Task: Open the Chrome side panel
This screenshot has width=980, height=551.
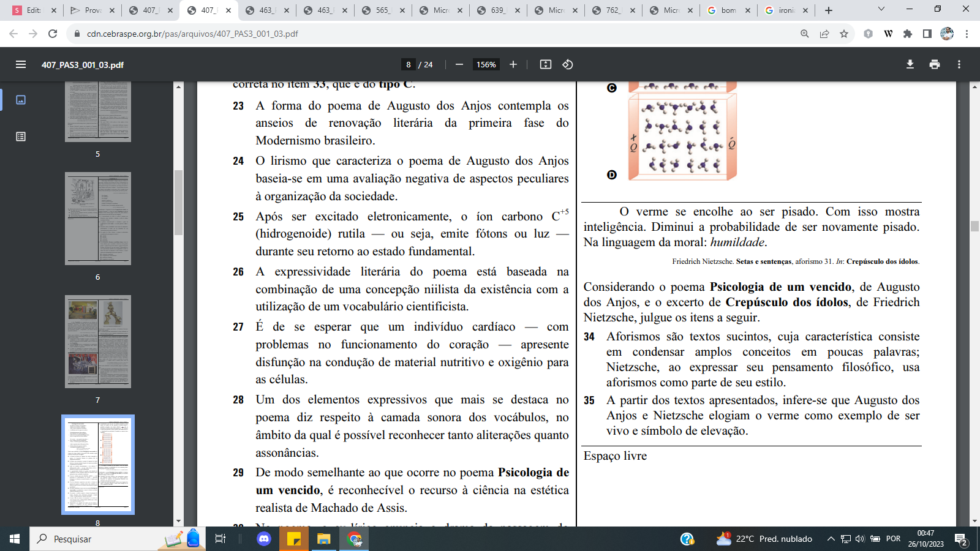Action: point(927,34)
